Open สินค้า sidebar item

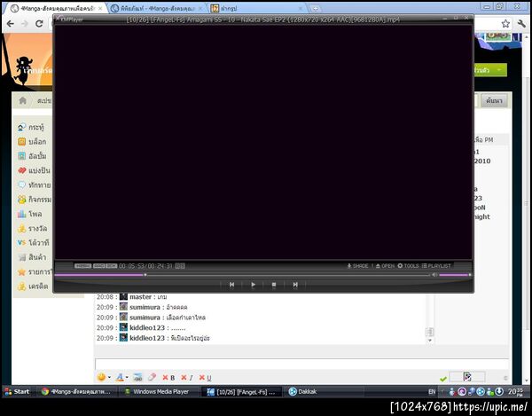(32, 257)
